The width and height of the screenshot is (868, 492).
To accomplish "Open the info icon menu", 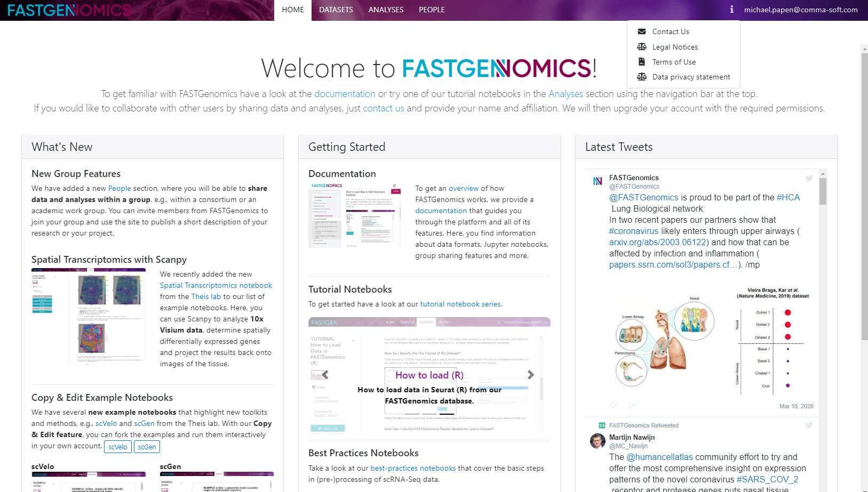I will [x=731, y=10].
